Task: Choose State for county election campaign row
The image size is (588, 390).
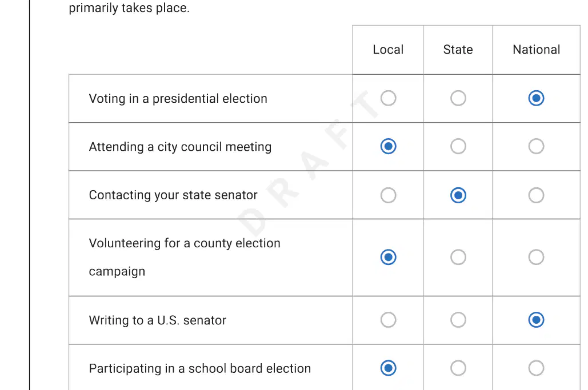Action: click(458, 257)
